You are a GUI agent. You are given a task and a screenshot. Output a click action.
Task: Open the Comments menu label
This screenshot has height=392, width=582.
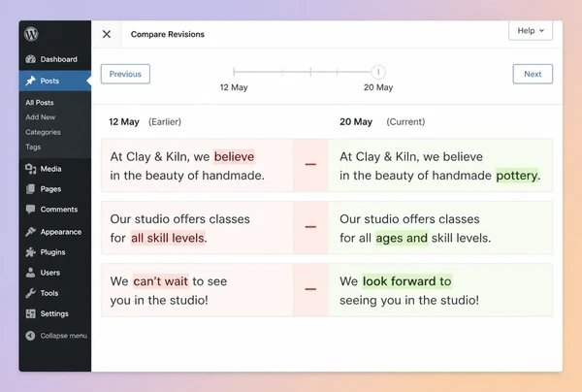(59, 210)
